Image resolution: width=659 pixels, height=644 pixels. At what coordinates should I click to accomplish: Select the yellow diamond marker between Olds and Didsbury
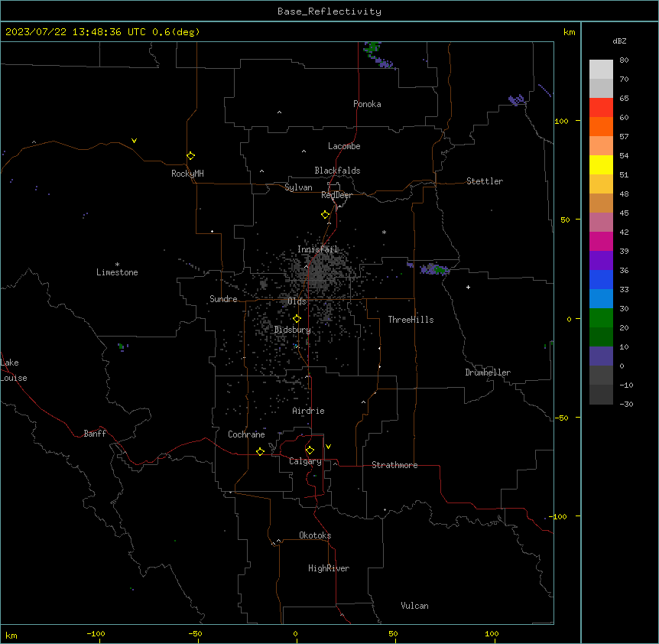297,319
